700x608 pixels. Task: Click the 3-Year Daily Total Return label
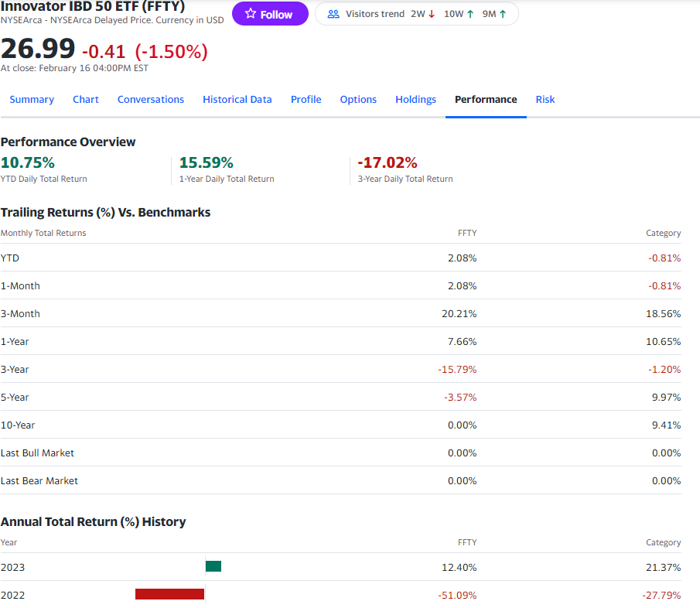405,179
